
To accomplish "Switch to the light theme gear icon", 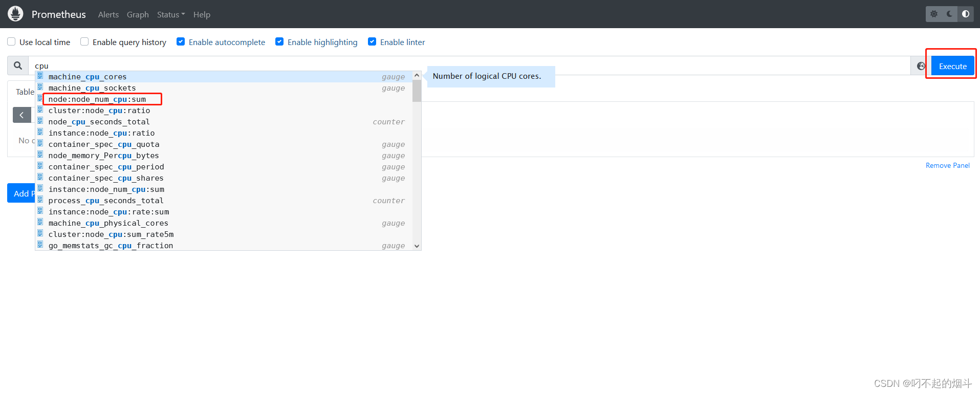I will click(x=934, y=14).
